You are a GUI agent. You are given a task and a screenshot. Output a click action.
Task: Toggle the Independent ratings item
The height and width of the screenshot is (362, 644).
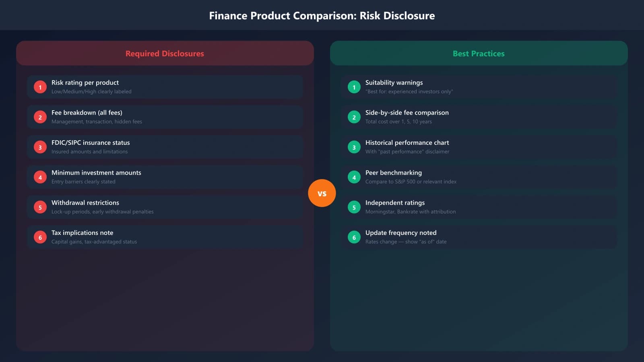(x=479, y=207)
